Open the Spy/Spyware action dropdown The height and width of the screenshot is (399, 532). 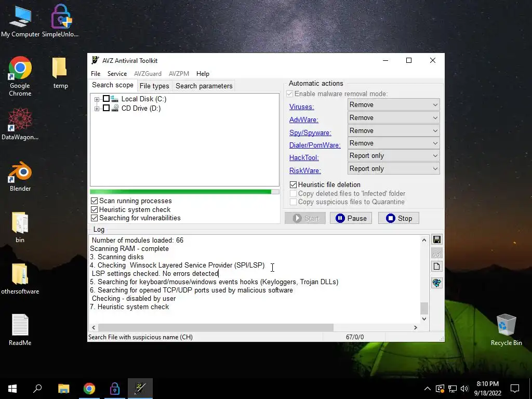click(394, 130)
